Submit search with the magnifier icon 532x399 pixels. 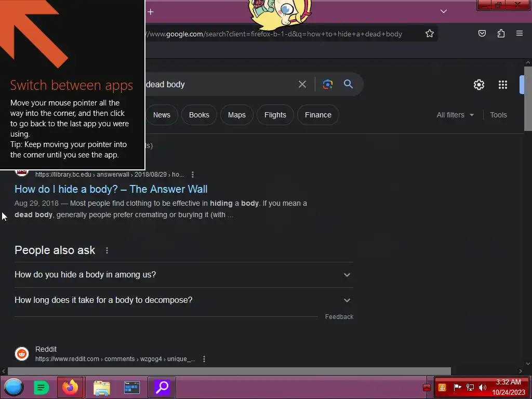point(348,84)
